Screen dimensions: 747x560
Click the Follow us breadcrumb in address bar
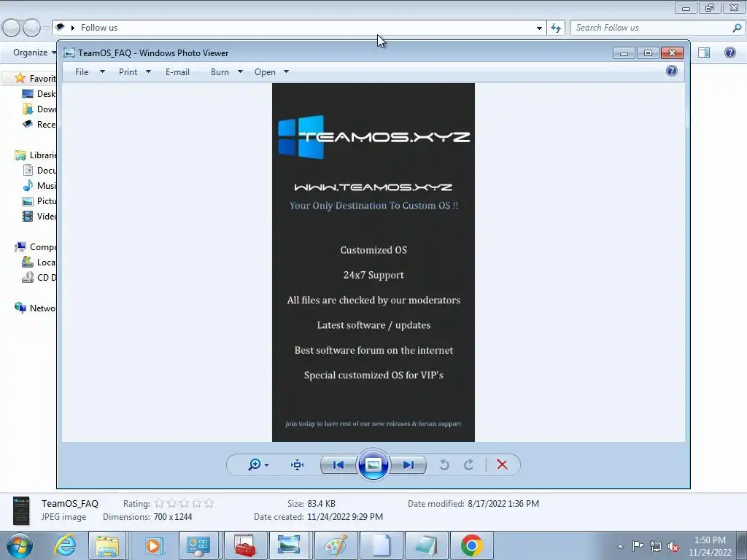pyautogui.click(x=99, y=28)
